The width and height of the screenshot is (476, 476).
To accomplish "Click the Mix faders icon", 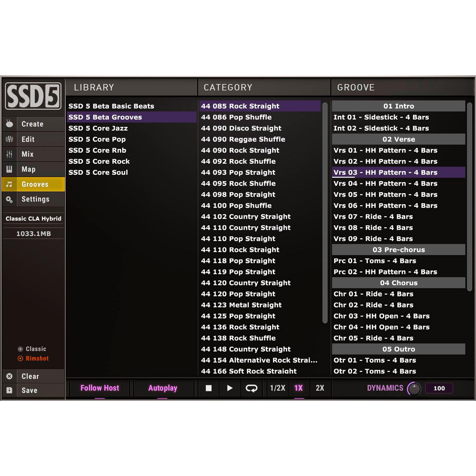I will (9, 154).
